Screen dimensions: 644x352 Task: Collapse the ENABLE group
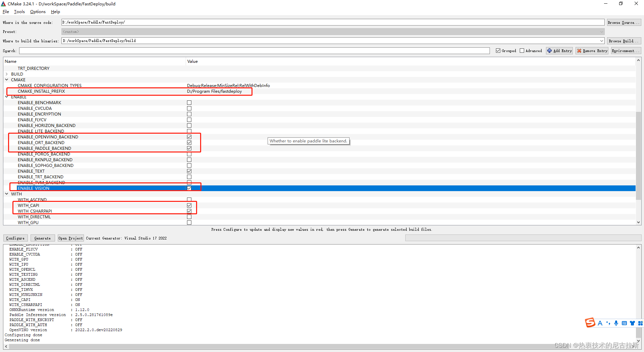7,97
